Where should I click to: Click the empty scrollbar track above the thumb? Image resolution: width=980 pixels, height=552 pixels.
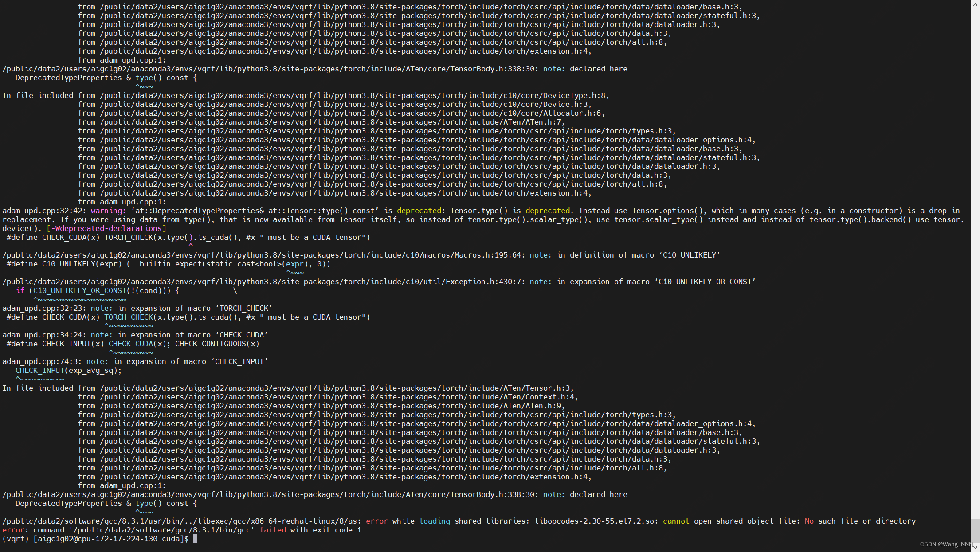tap(975, 266)
